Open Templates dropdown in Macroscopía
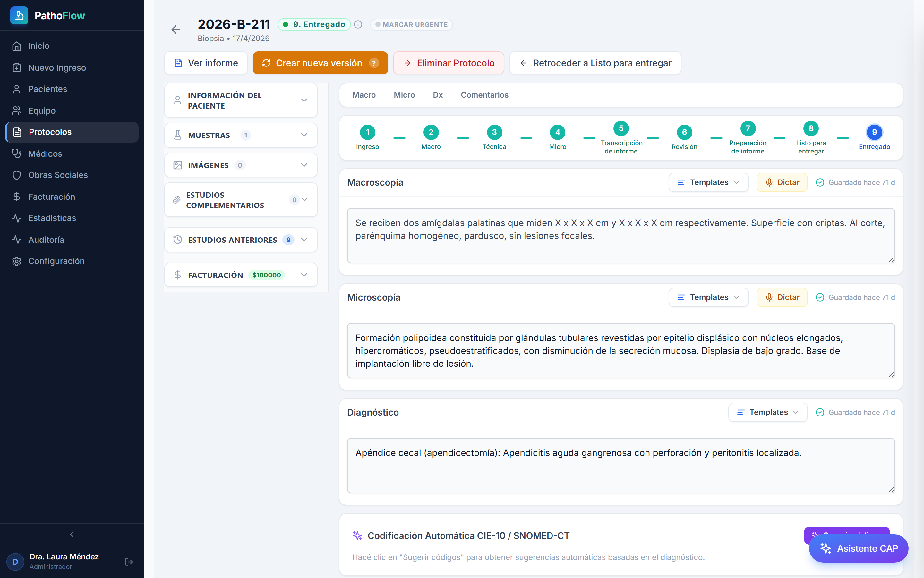This screenshot has width=924, height=578. click(708, 182)
